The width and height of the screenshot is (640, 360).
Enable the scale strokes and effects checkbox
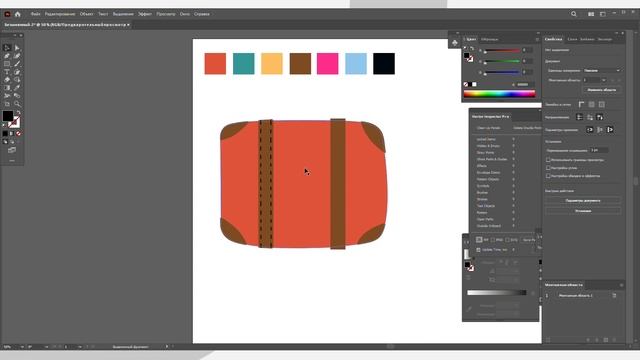tap(548, 176)
